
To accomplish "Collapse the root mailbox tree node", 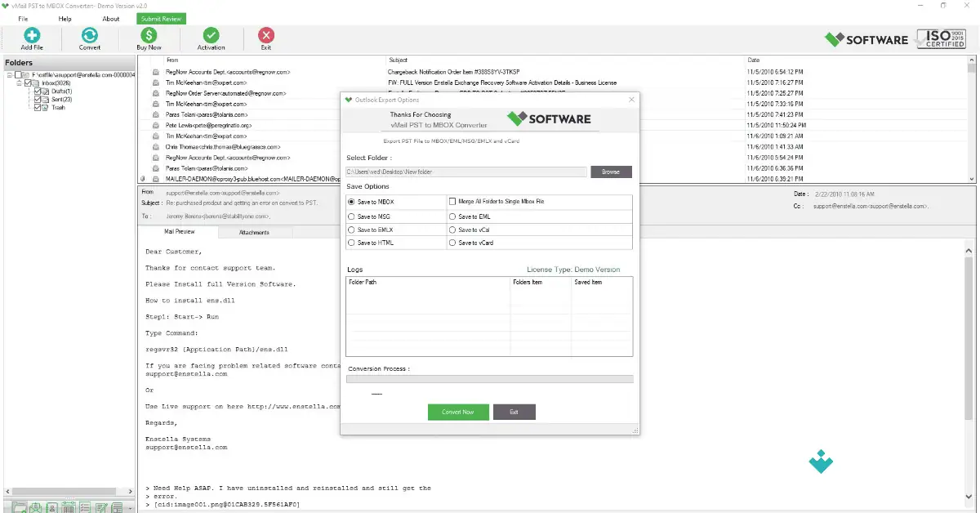I will click(x=9, y=74).
